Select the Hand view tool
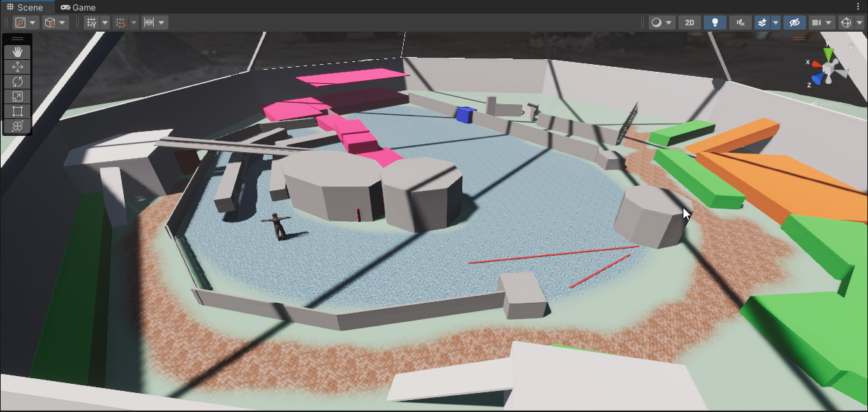Viewport: 868px width, 412px height. pyautogui.click(x=18, y=52)
